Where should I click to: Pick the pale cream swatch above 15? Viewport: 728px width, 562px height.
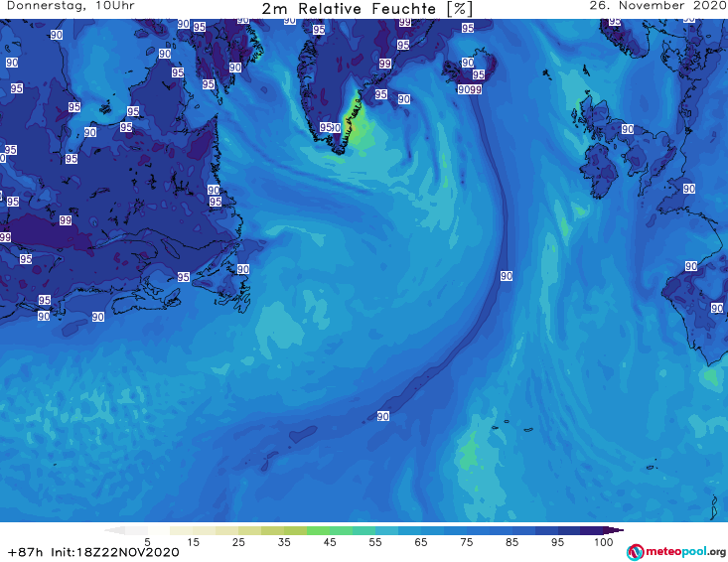[182, 530]
